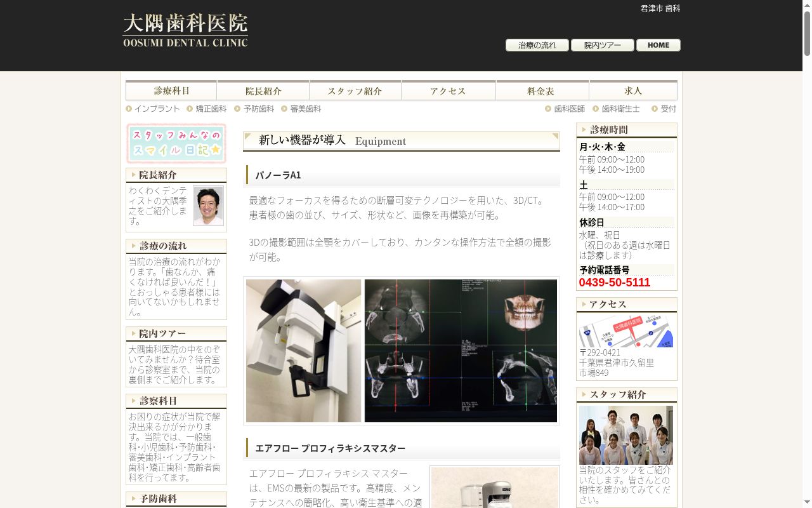Open the 料金表 navigation tab
Image resolution: width=812 pixels, height=508 pixels.
point(542,90)
